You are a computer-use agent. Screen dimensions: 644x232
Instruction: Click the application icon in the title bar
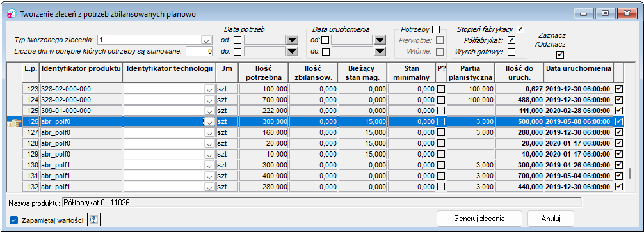click(x=12, y=13)
